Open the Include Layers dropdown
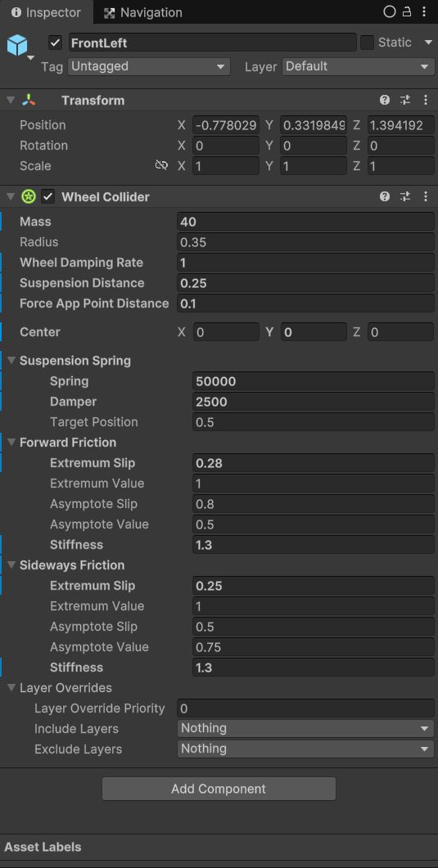The width and height of the screenshot is (438, 868). [305, 728]
